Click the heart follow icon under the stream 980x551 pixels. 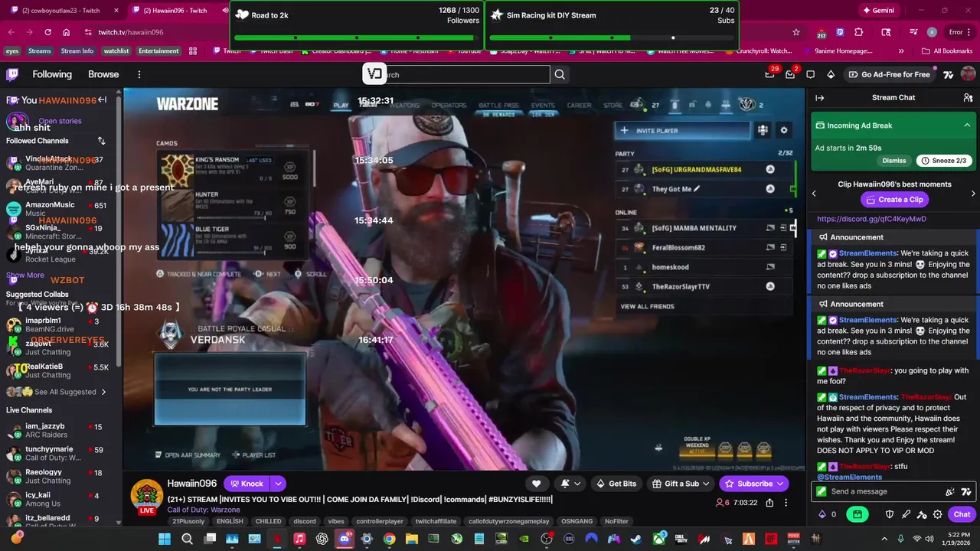pos(536,484)
